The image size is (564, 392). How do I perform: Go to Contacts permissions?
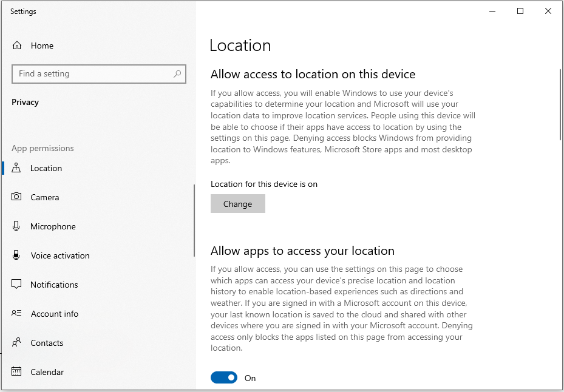point(47,343)
